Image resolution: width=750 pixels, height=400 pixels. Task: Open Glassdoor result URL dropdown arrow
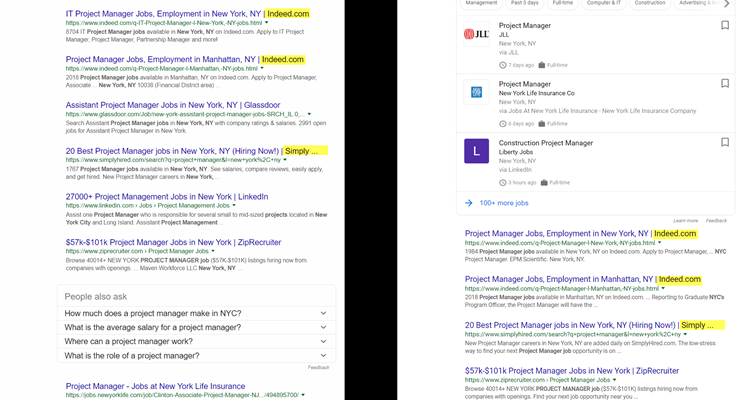[x=310, y=114]
